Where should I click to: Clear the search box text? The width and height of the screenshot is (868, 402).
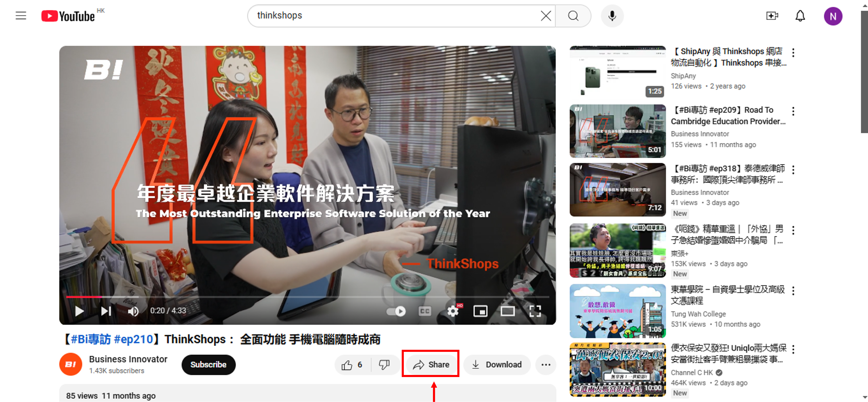pyautogui.click(x=546, y=16)
